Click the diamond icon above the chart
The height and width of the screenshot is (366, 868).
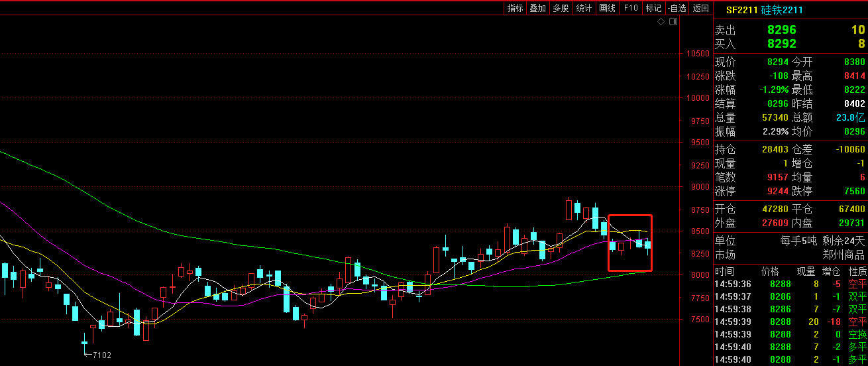click(x=661, y=22)
